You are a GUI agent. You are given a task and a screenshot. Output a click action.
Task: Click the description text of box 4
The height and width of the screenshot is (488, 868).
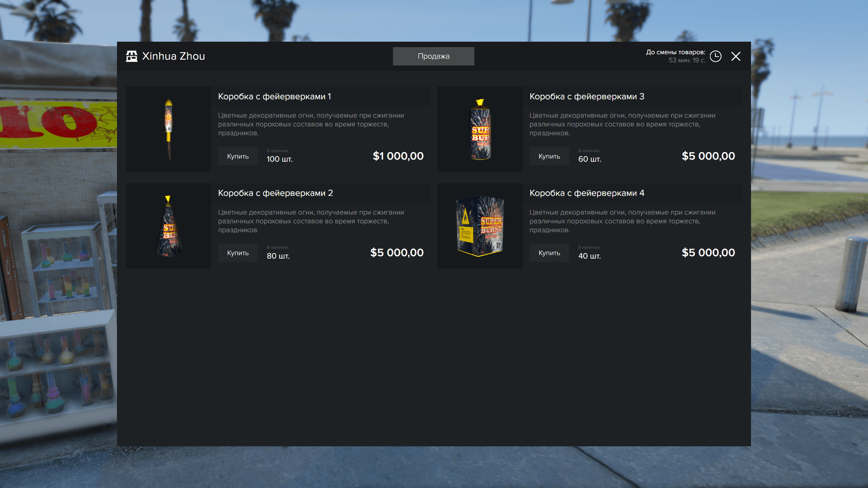click(623, 221)
